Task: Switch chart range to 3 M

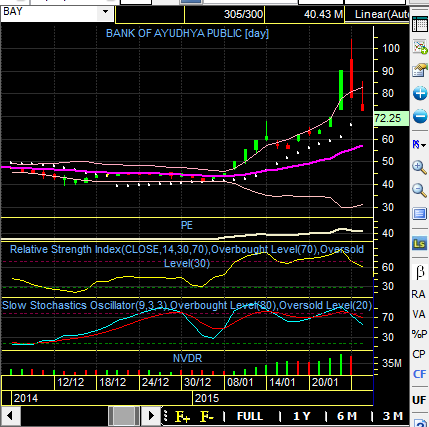Action: pos(393,416)
